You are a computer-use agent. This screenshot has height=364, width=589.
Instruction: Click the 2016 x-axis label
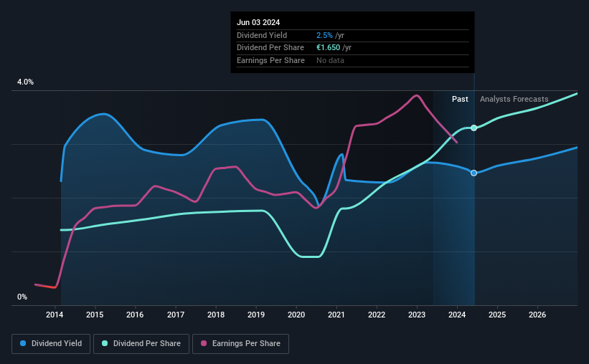(x=135, y=315)
